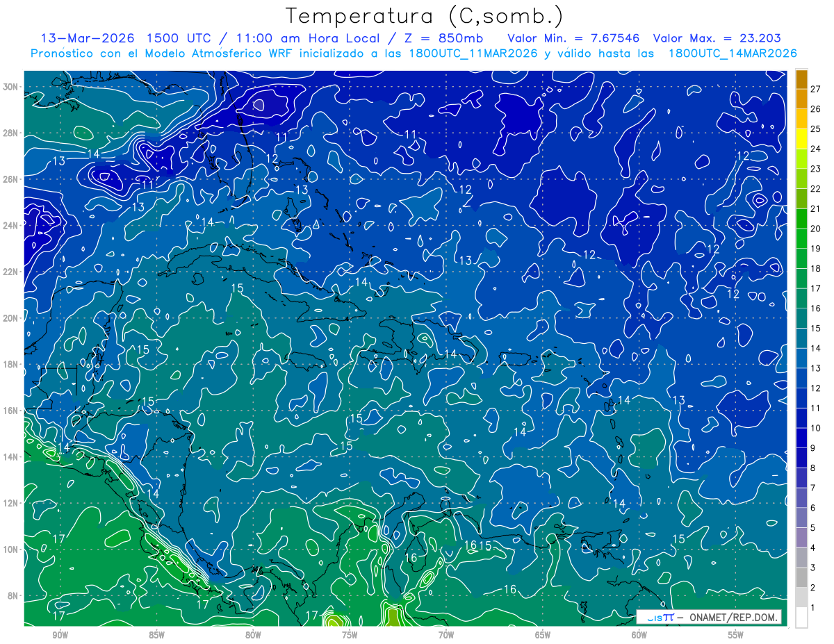This screenshot has width=834, height=644.
Task: Click the 'ONAMET/REP.DOM.' credit label
Action: tap(734, 617)
